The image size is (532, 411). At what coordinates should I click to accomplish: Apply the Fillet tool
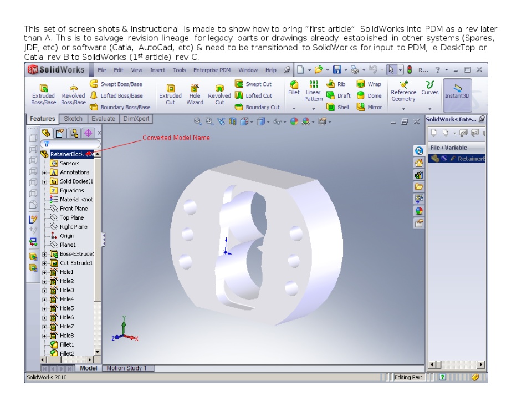294,88
